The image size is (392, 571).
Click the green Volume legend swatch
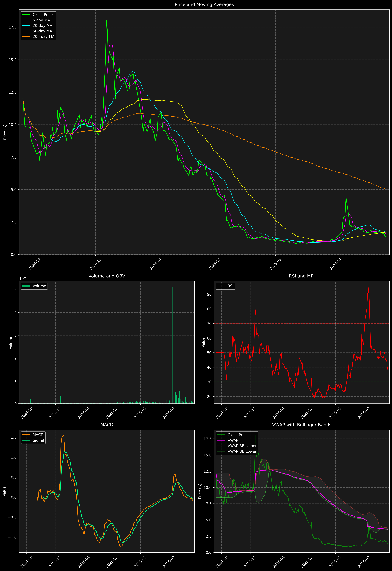click(26, 286)
